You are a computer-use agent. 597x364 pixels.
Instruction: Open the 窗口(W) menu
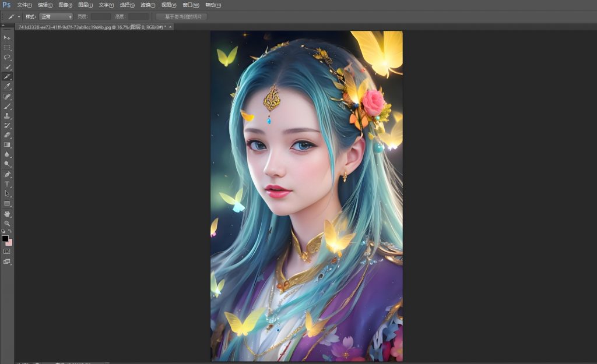pyautogui.click(x=191, y=5)
